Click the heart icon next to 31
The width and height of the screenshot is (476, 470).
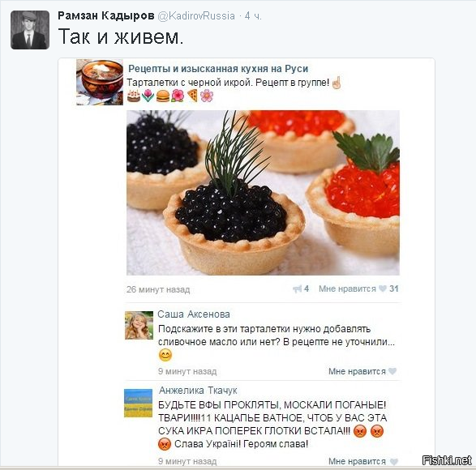click(383, 288)
